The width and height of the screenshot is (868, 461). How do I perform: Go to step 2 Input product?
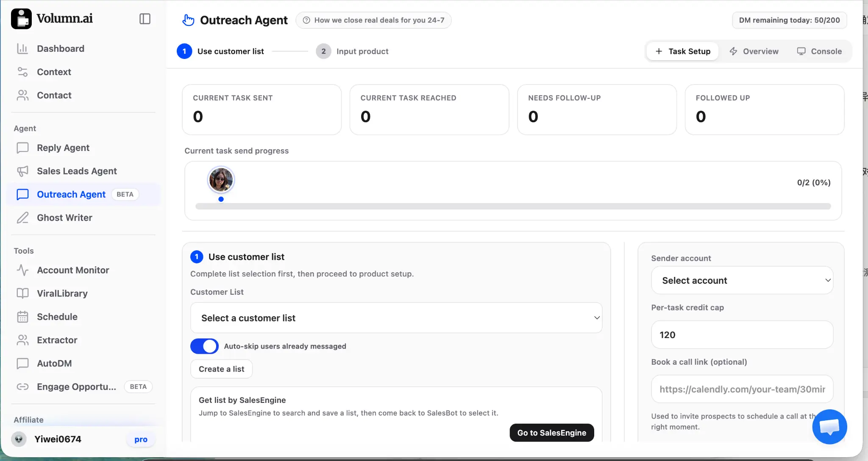pos(352,51)
